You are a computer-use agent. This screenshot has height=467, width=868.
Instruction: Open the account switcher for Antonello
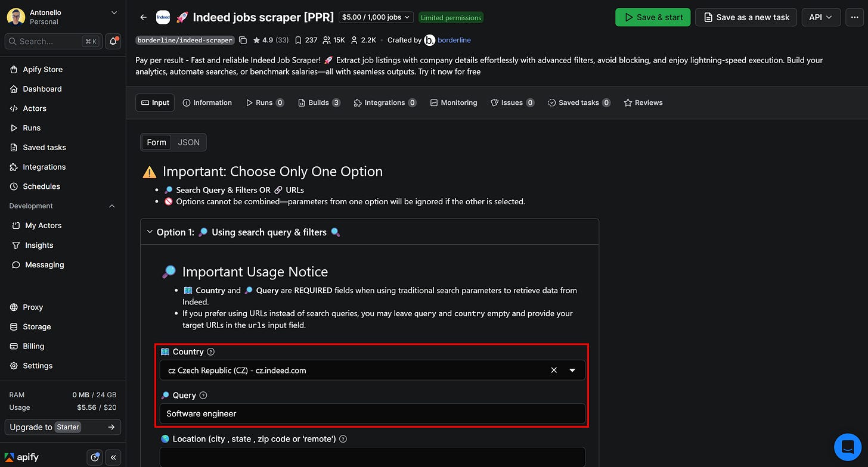click(x=63, y=17)
